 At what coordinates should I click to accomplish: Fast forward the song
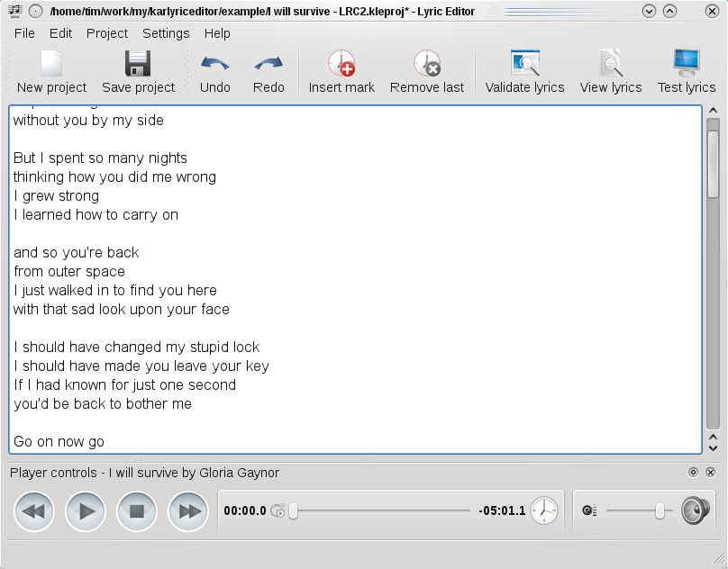click(188, 511)
